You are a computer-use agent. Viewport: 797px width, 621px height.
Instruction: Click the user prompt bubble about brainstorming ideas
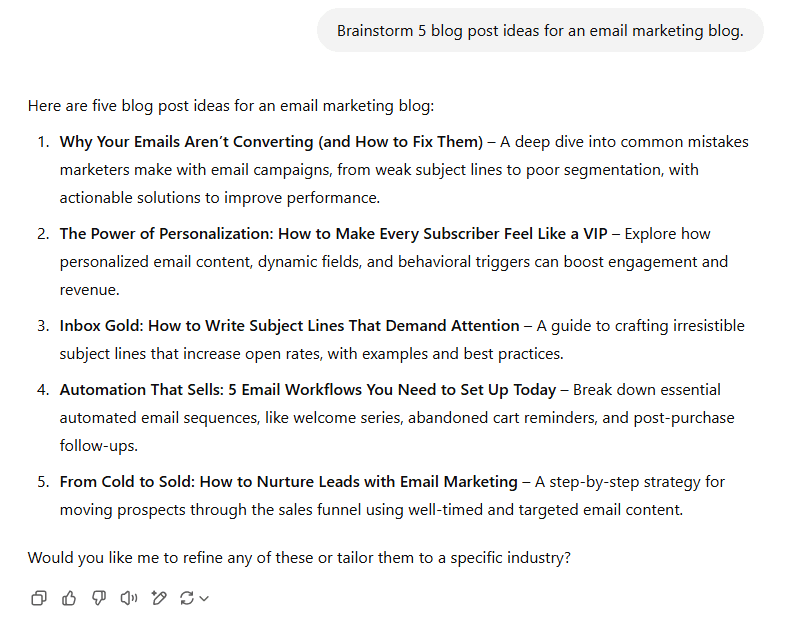coord(540,31)
